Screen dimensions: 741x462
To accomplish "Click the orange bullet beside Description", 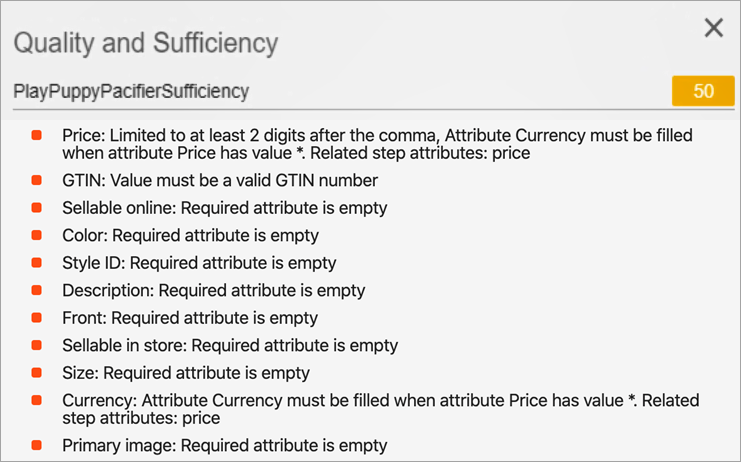I will click(x=37, y=290).
